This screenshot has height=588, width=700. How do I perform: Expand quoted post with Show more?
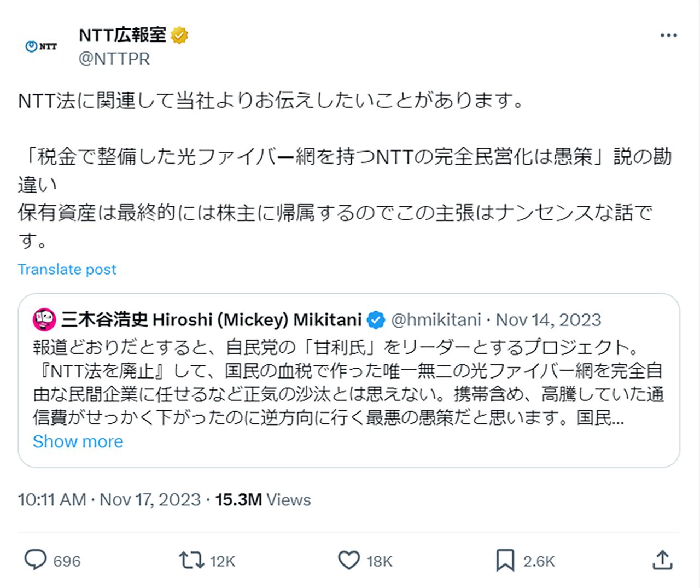tap(78, 441)
